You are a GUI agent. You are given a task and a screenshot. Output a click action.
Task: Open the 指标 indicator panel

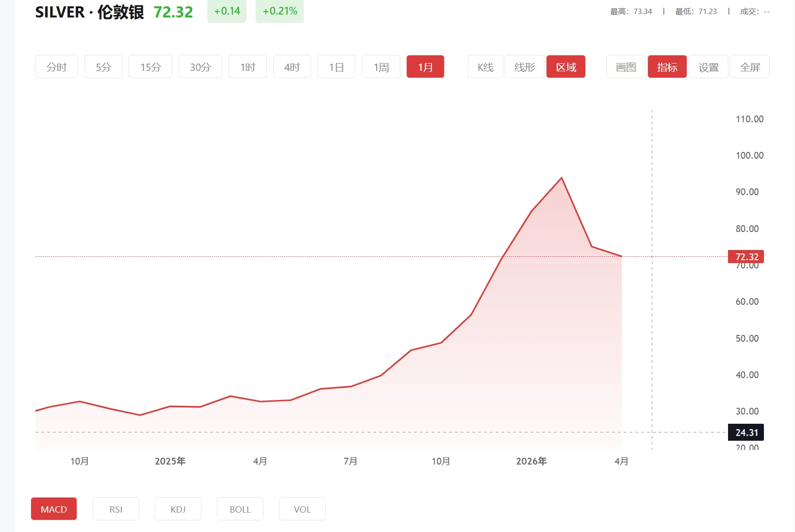pos(667,66)
